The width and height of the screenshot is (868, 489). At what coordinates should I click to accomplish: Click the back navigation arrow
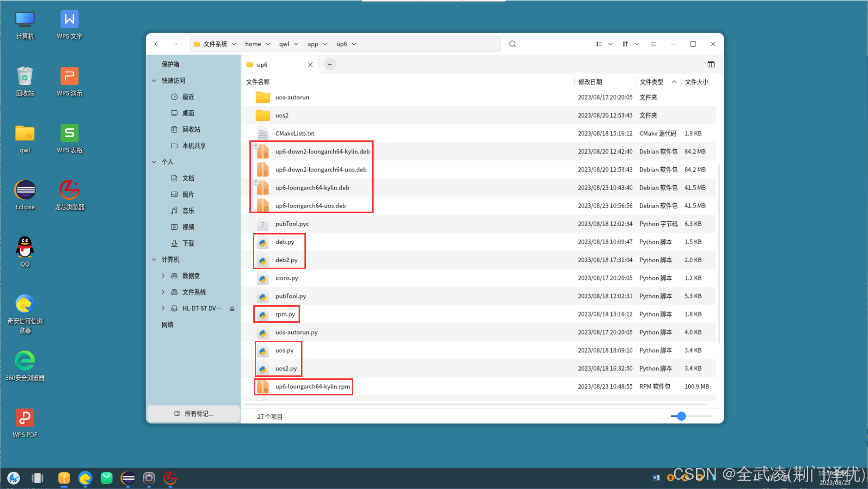(x=157, y=44)
